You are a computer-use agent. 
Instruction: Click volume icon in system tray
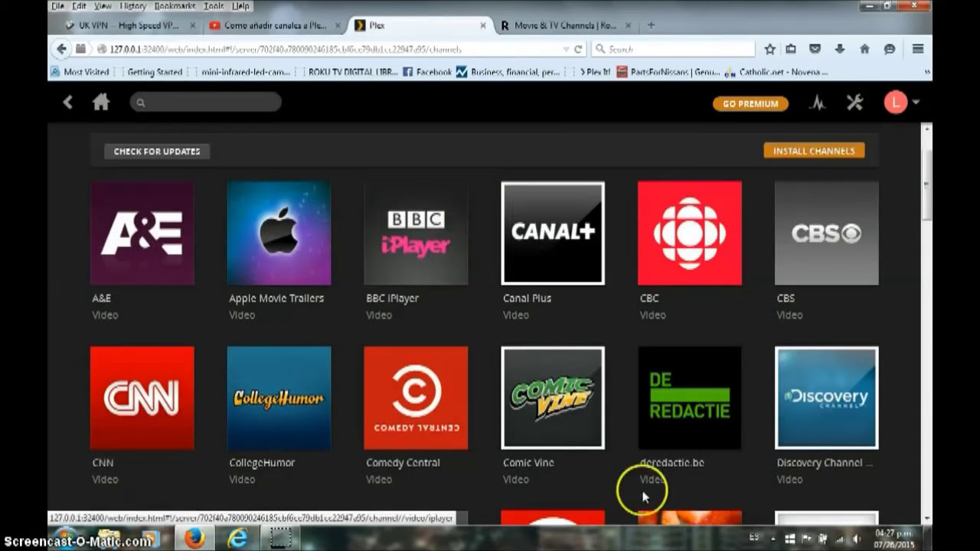point(857,539)
